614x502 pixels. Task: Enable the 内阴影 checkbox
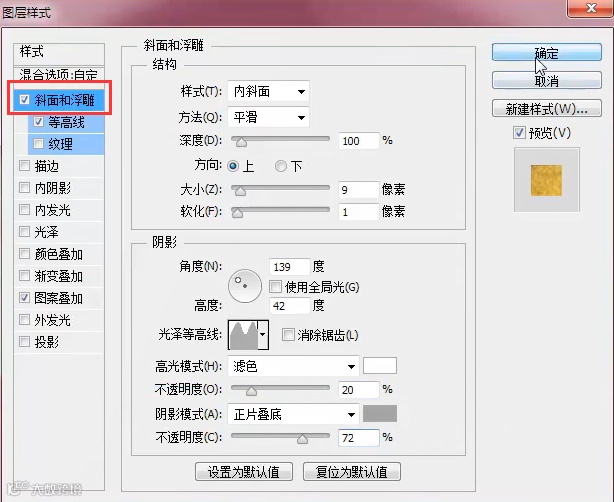(24, 188)
